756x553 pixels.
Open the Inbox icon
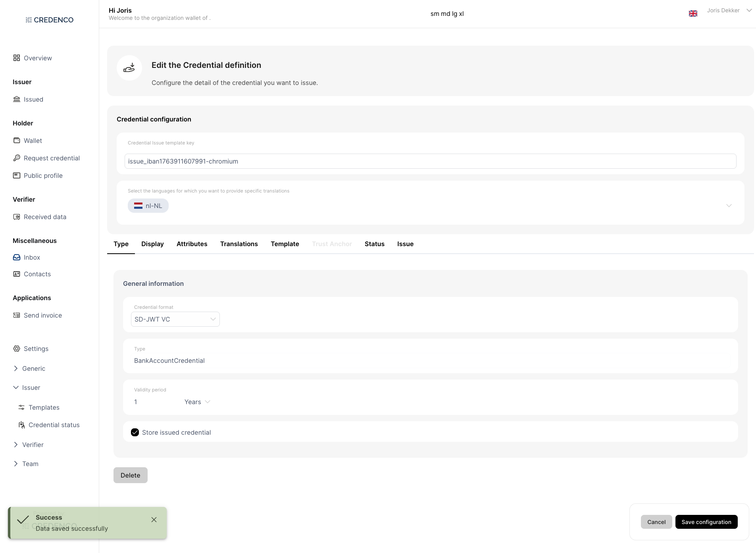click(x=16, y=257)
